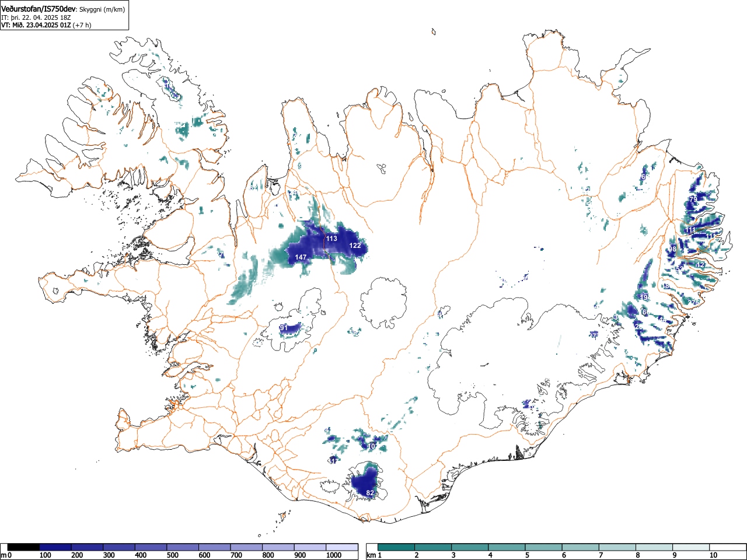Image resolution: width=747 pixels, height=560 pixels.
Task: Click the darkest navy 100–200 m legend swatch
Action: point(55,547)
